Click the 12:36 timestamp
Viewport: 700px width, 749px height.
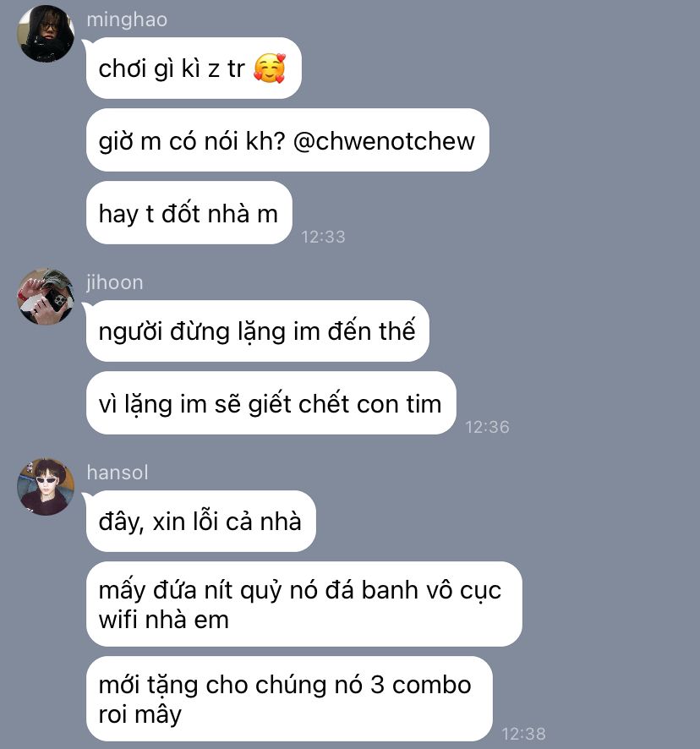pyautogui.click(x=487, y=427)
